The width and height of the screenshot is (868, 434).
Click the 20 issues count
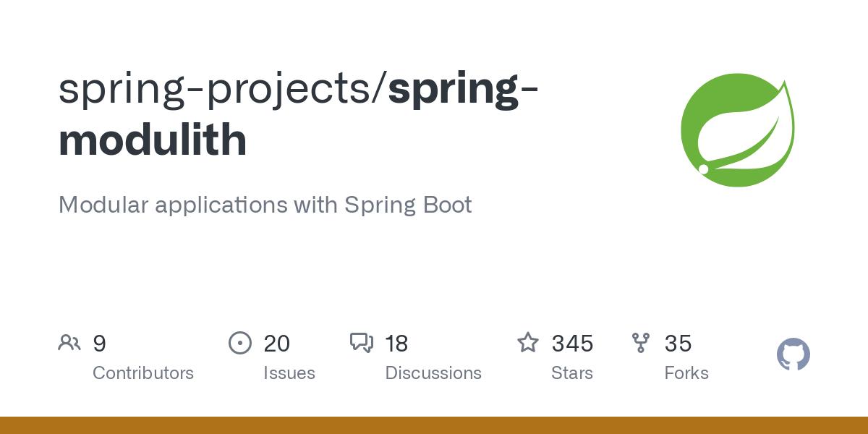pos(276,344)
